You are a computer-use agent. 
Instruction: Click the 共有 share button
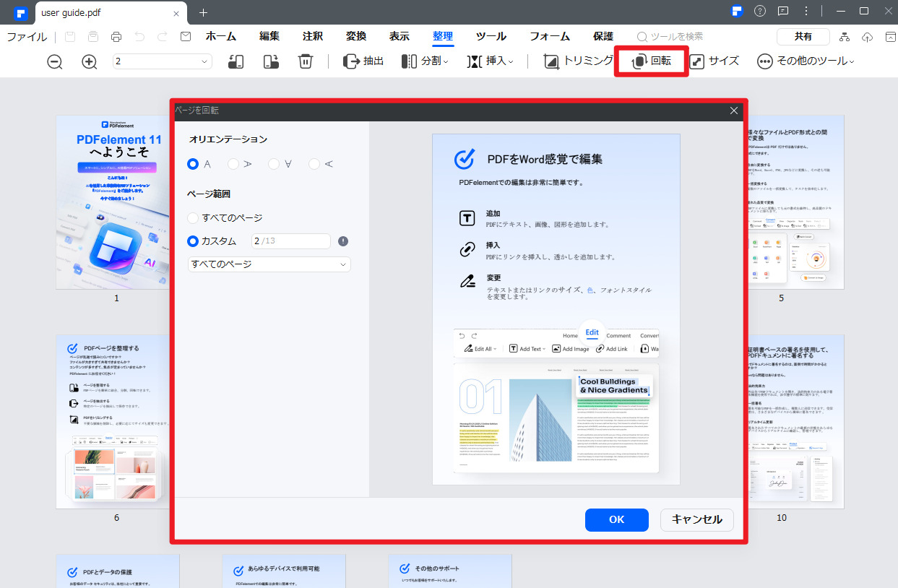pyautogui.click(x=803, y=37)
